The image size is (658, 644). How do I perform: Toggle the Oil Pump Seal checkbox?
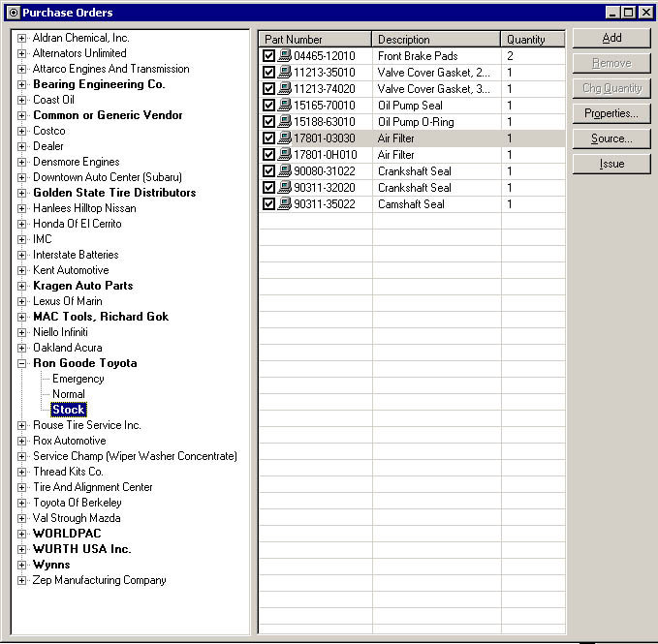268,106
